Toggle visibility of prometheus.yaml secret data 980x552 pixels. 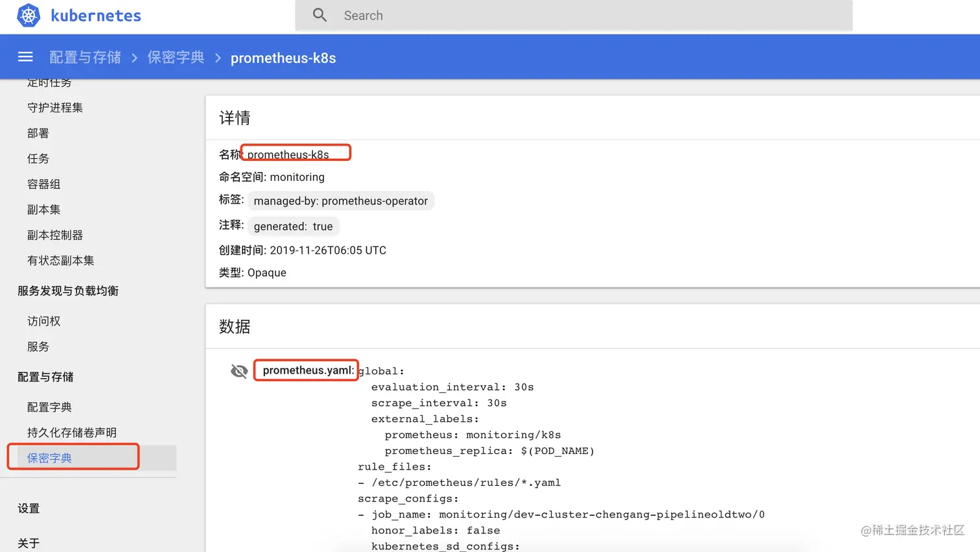coord(239,370)
